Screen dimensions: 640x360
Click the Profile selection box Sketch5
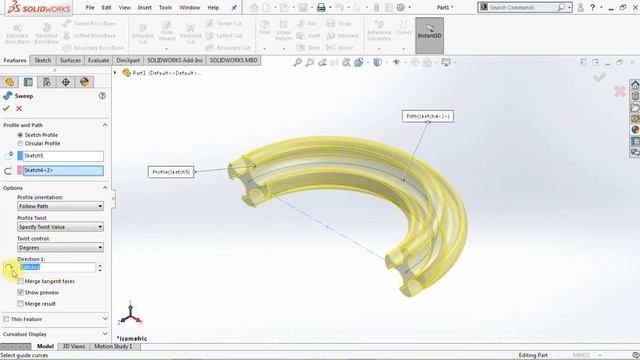tap(63, 156)
